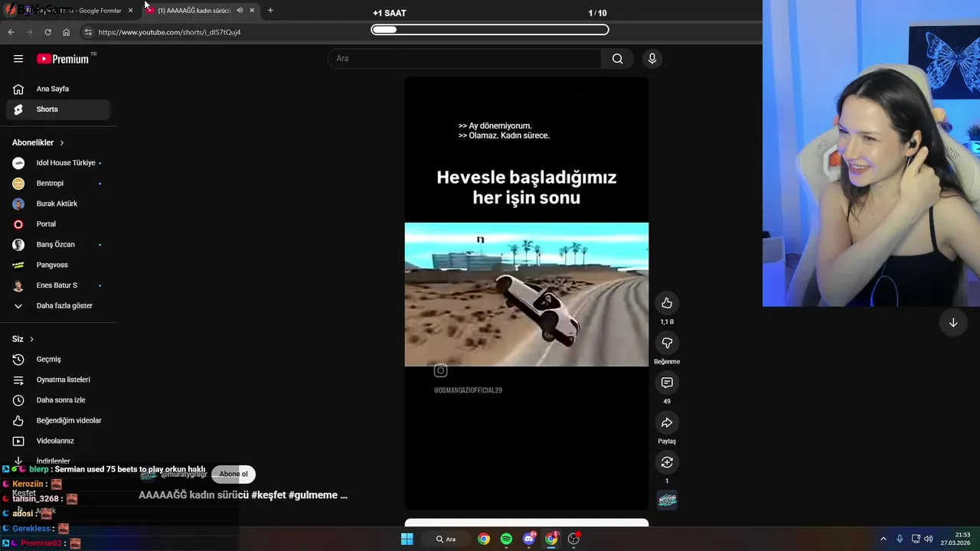The width and height of the screenshot is (980, 551).
Task: Open Portal channel subscription
Action: [x=58, y=224]
